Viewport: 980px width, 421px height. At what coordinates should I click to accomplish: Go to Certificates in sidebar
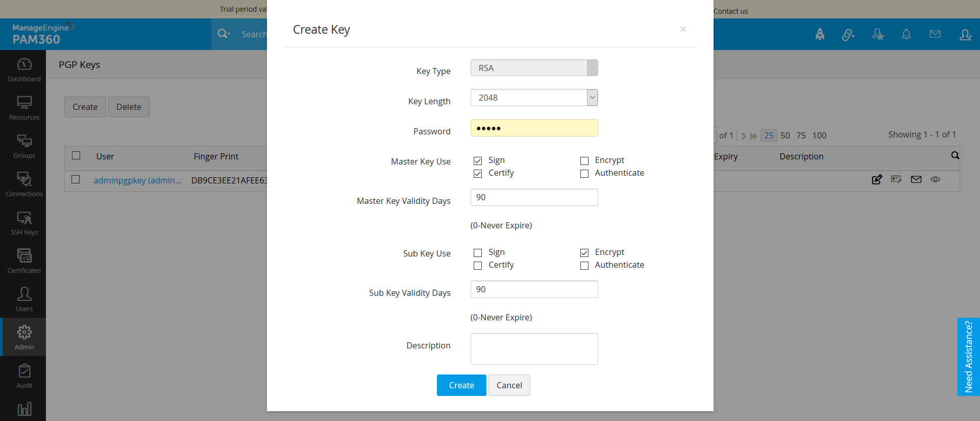[x=24, y=261]
